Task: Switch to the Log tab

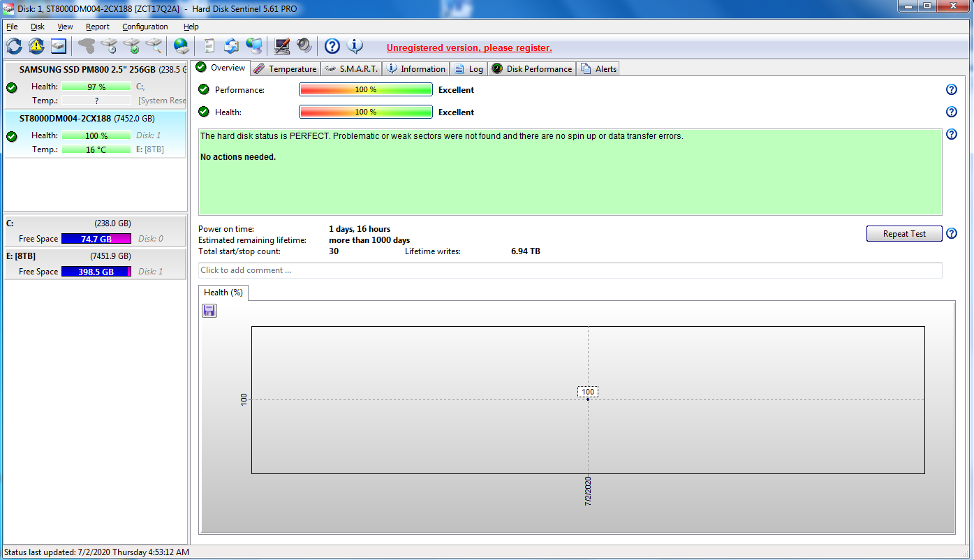Action: click(x=468, y=68)
